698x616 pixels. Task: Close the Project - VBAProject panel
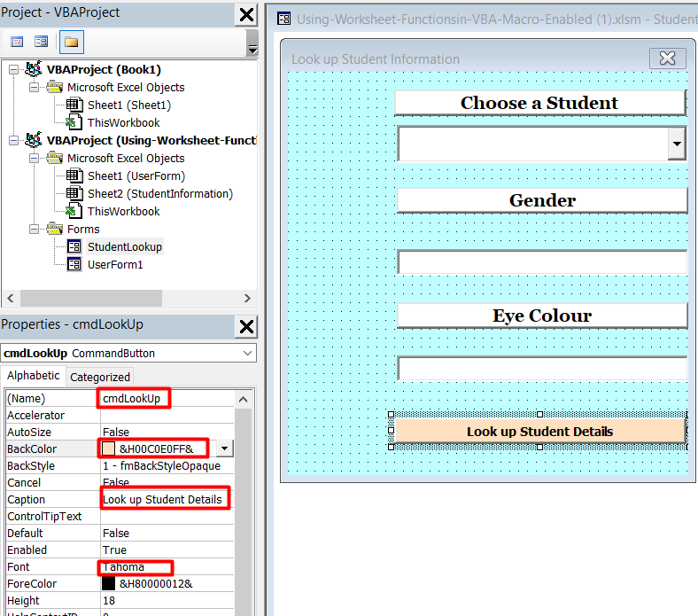click(246, 14)
